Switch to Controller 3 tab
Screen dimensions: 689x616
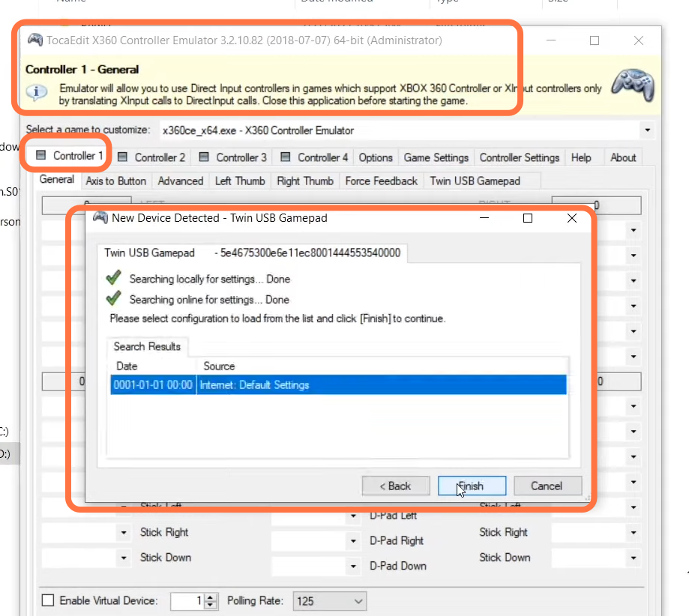pos(233,157)
